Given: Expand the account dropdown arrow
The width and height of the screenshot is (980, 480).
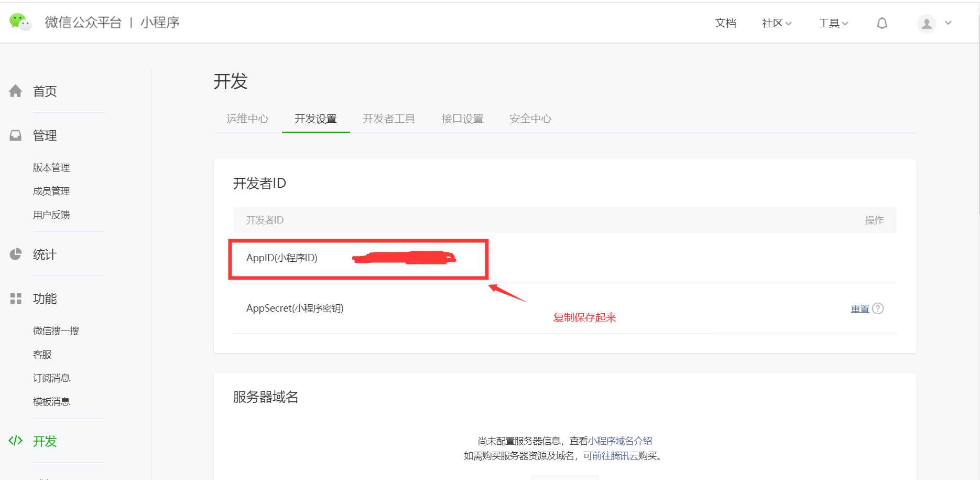Looking at the screenshot, I should coord(948,23).
